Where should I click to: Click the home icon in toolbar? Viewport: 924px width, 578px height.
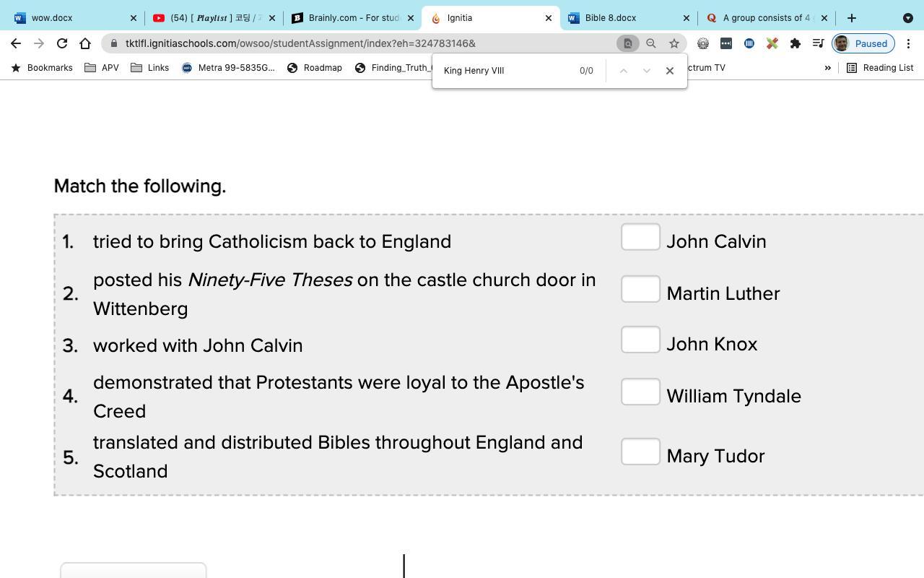click(x=85, y=43)
